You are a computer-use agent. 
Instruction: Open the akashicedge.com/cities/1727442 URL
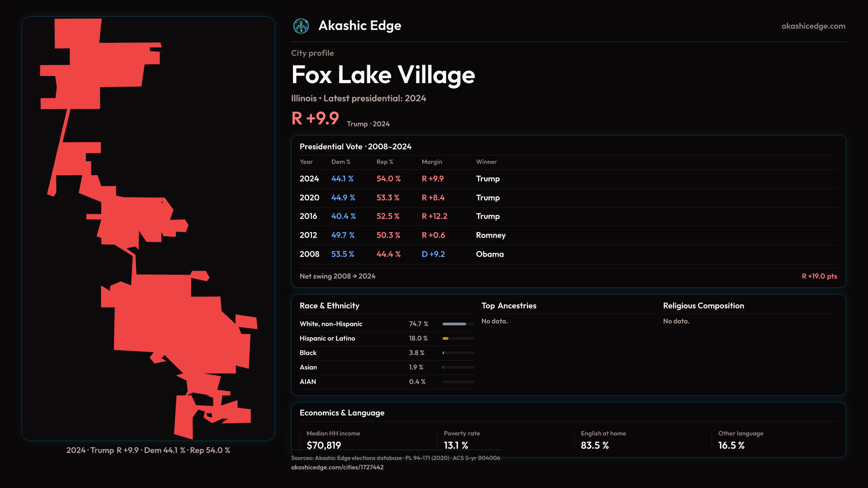[337, 467]
